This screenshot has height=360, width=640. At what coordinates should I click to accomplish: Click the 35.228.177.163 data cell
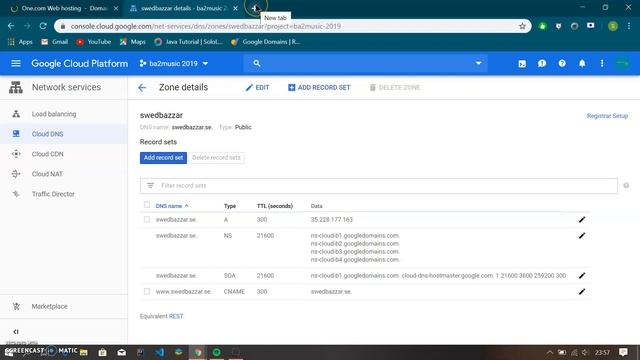pos(331,220)
